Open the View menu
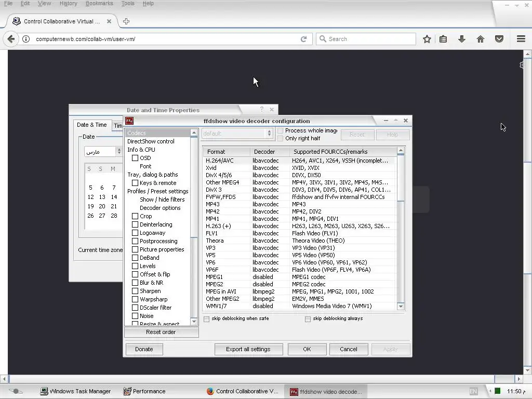 (45, 4)
